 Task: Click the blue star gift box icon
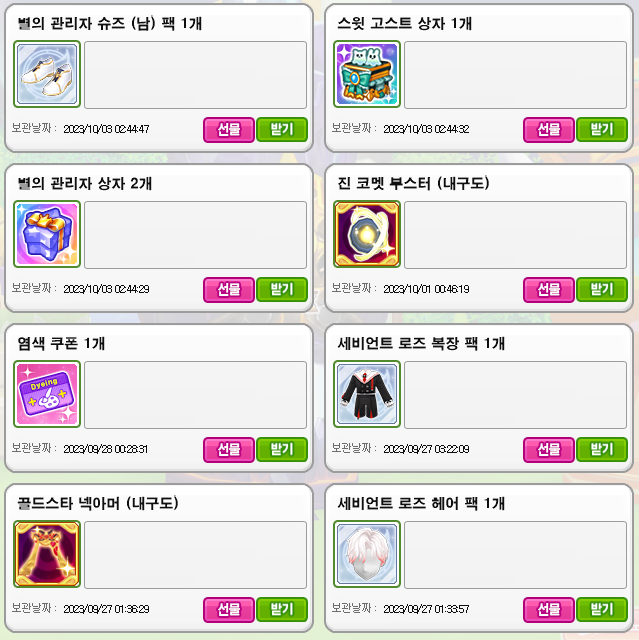pyautogui.click(x=47, y=234)
